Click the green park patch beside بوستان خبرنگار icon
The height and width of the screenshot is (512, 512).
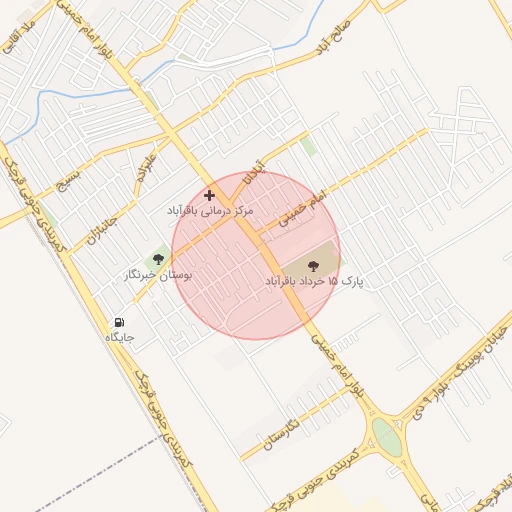[157, 258]
